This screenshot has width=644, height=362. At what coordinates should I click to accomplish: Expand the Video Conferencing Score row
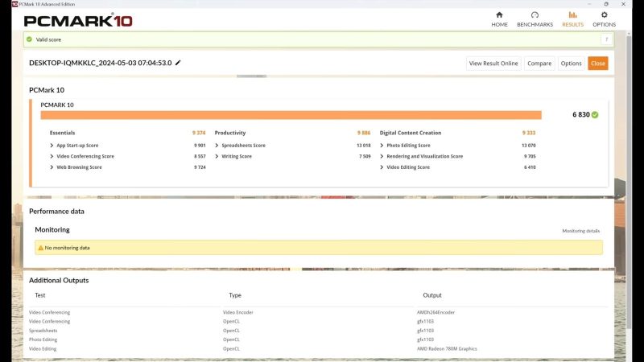tap(52, 156)
